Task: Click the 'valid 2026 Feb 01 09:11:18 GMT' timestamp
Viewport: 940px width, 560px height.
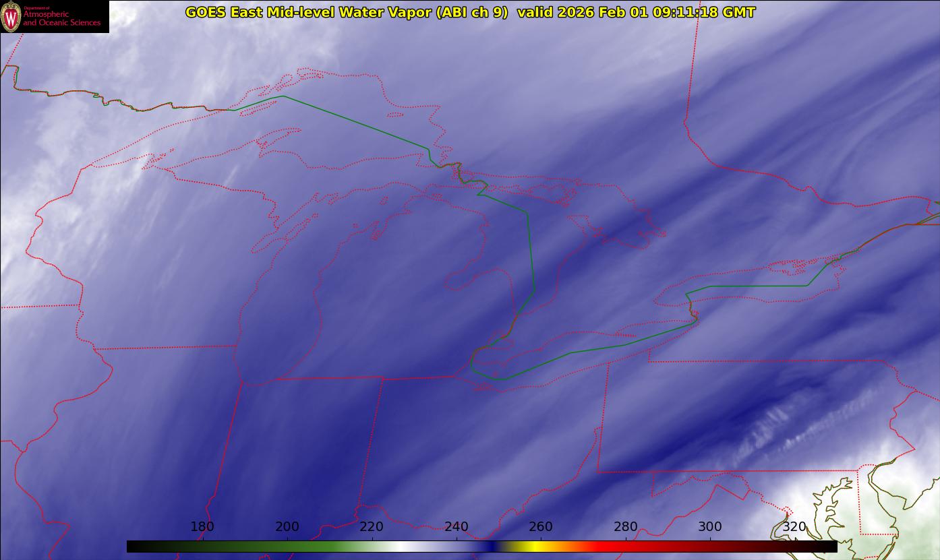Action: click(x=636, y=12)
